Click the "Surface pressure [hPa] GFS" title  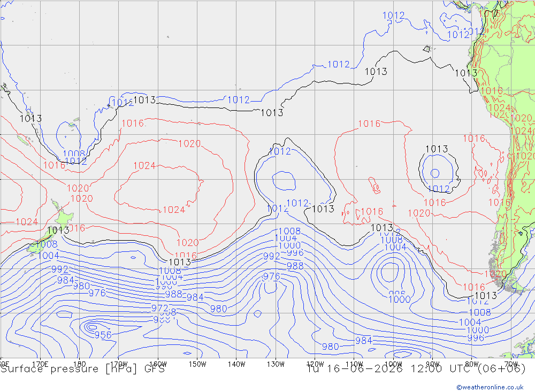(82, 369)
